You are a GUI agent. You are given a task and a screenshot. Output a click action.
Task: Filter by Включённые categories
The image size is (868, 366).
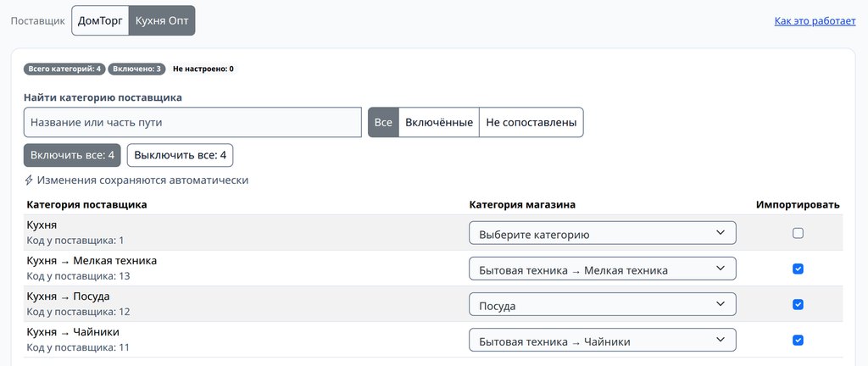439,122
